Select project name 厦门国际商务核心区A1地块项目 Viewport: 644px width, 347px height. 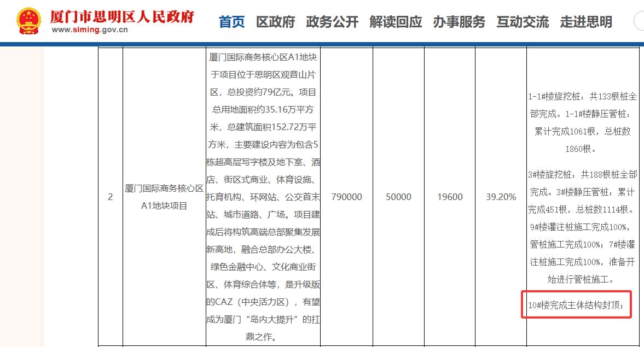click(164, 197)
